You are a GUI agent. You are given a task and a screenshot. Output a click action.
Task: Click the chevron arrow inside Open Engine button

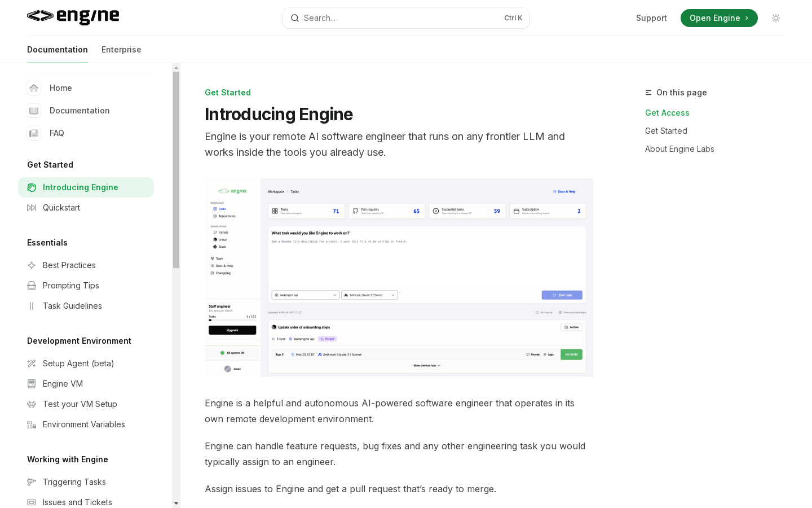pyautogui.click(x=747, y=18)
